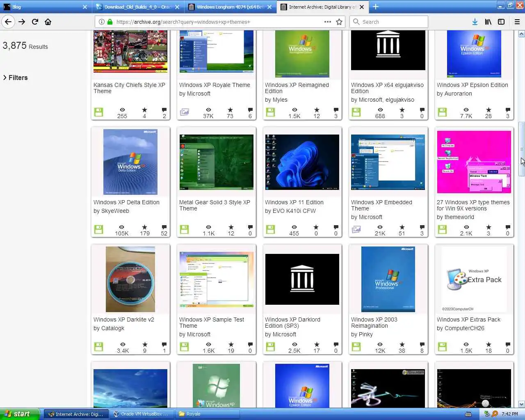Click the browser Back arrow button
This screenshot has width=525, height=420.
tap(8, 22)
